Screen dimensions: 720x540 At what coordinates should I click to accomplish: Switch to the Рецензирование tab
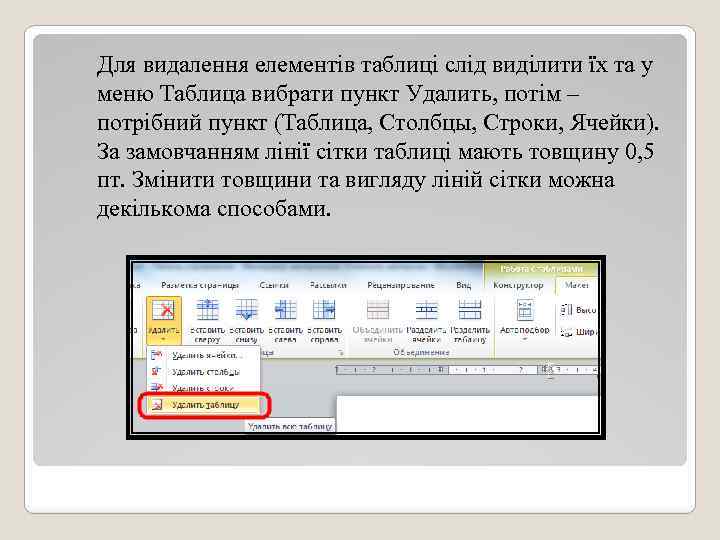point(401,285)
